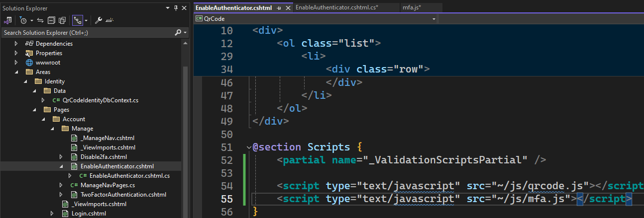644x218 pixels.
Task: Collapse the @section Scripts code block
Action: [249, 147]
